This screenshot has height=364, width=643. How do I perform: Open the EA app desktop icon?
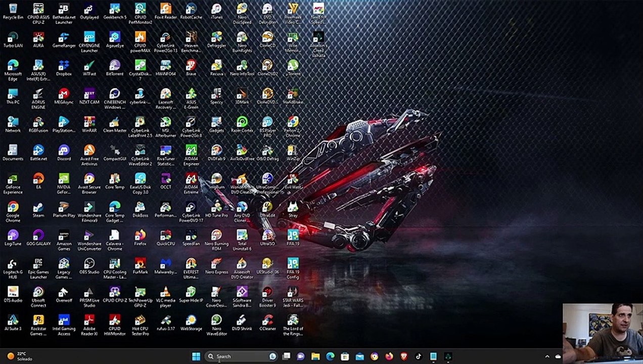(x=38, y=181)
